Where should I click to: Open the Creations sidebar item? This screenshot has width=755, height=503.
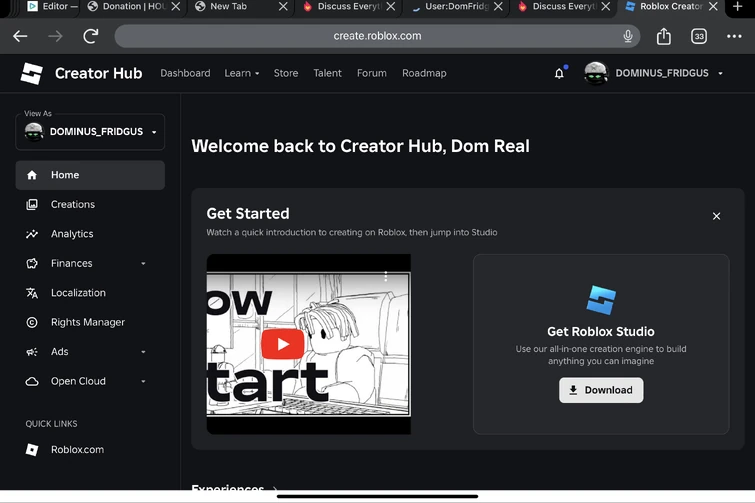click(73, 204)
